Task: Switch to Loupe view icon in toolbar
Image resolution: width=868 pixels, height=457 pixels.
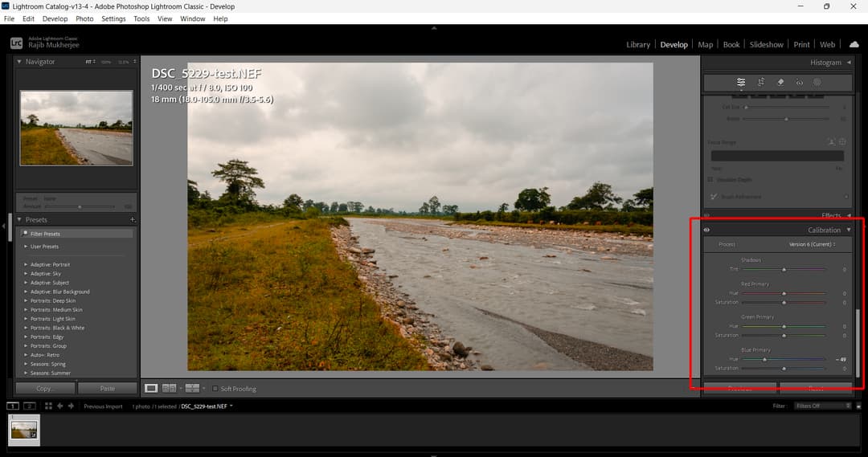Action: (151, 389)
